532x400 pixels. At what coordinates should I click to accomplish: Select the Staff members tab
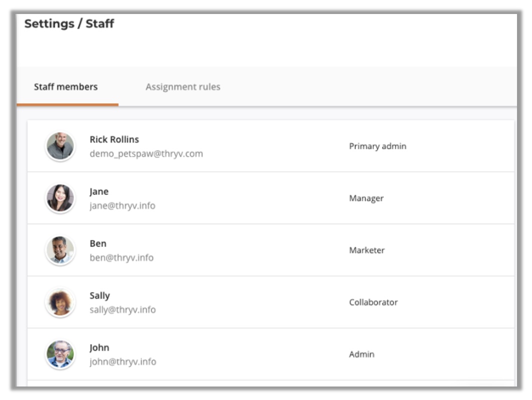(x=65, y=87)
